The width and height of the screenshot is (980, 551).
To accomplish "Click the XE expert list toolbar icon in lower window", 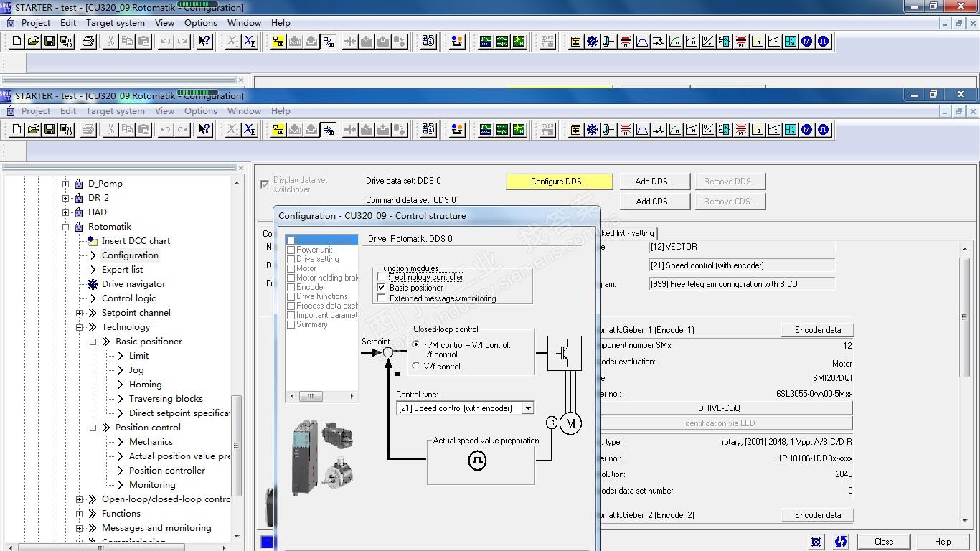I will click(x=250, y=130).
